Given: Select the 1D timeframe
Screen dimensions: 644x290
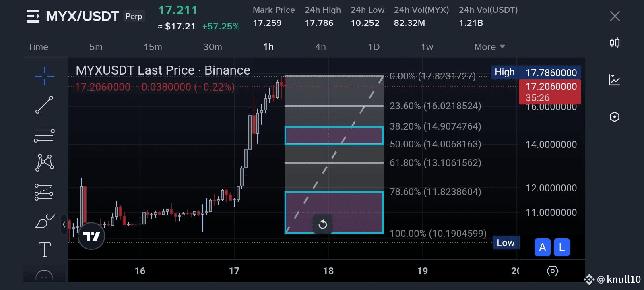Looking at the screenshot, I should click(374, 47).
